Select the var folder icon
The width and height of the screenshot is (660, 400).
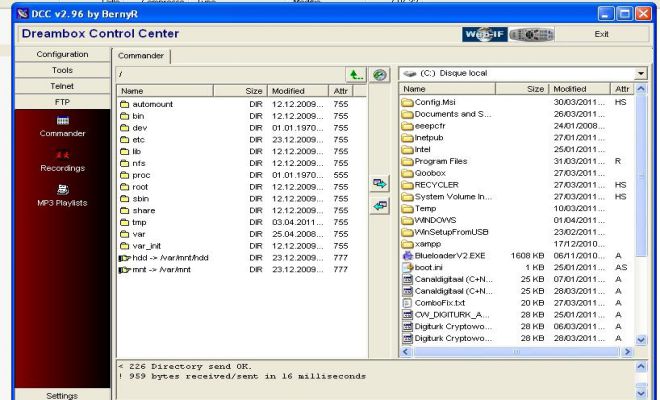click(x=125, y=234)
